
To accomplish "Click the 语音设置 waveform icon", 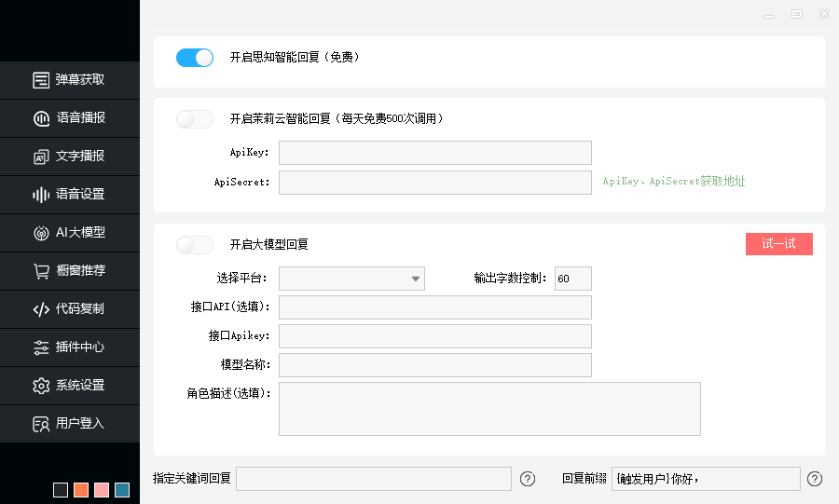I will 41,195.
